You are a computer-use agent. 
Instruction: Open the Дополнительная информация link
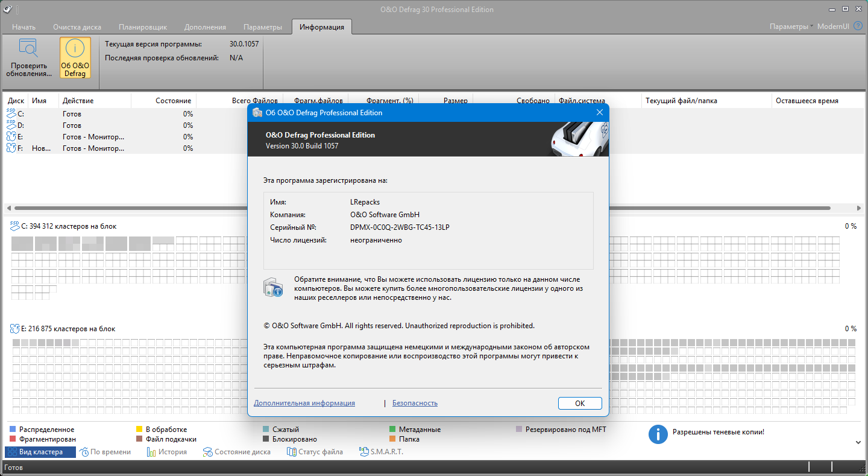304,403
